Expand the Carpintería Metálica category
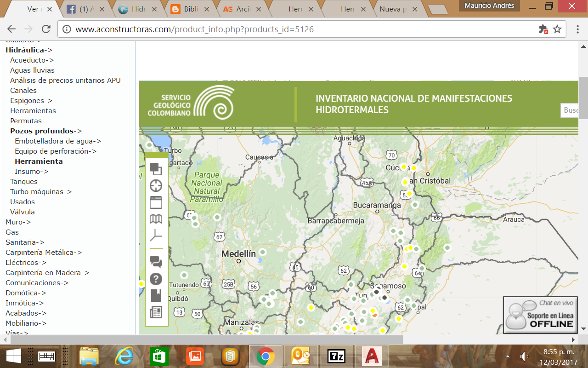Viewport: 588px width, 368px height. [x=44, y=253]
